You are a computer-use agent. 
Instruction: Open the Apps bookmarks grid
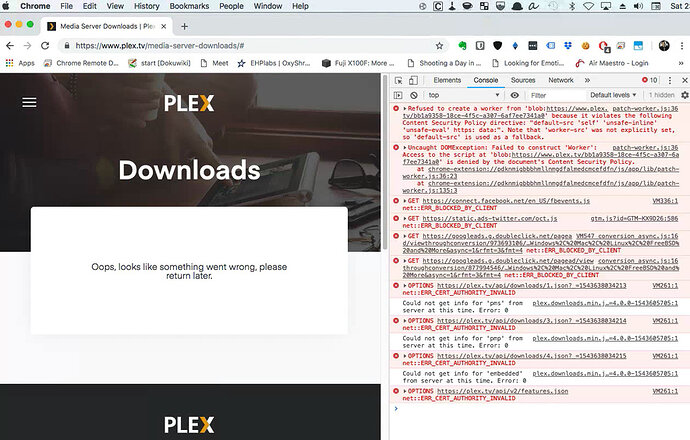[20, 63]
